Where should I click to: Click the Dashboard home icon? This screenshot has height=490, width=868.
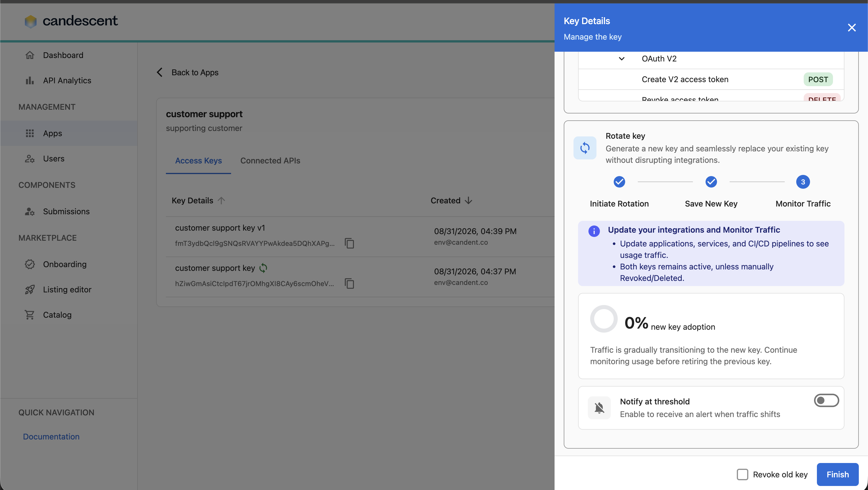[x=30, y=55]
